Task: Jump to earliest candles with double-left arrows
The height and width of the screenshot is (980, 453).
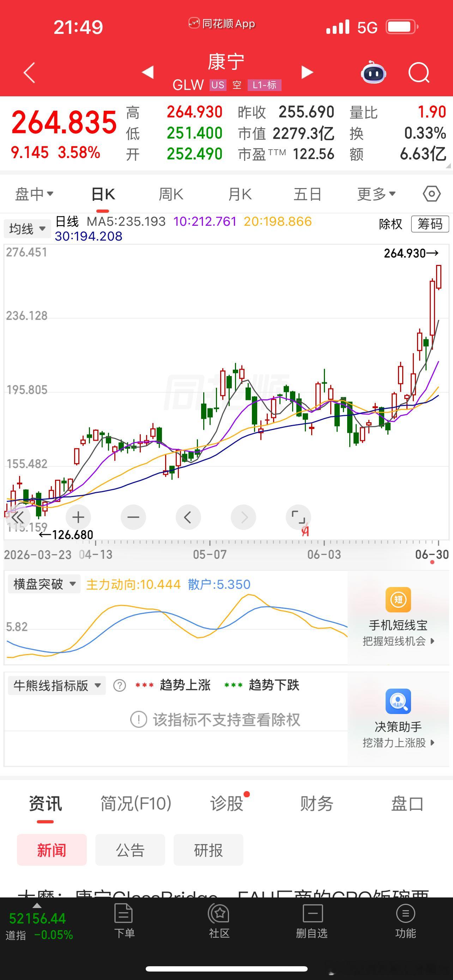Action: [x=18, y=517]
